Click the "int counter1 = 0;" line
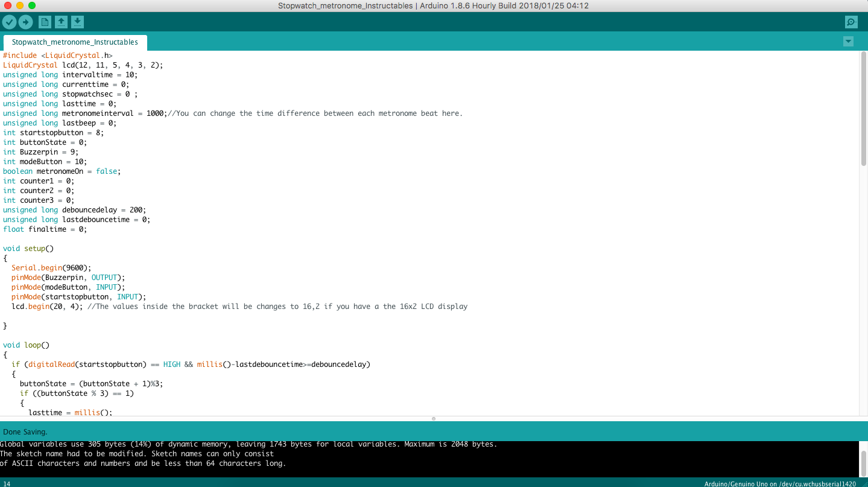868x487 pixels. click(39, 181)
